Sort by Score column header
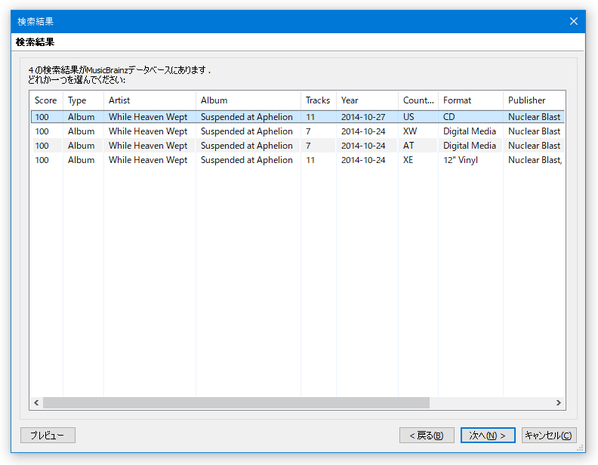The width and height of the screenshot is (598, 465). pyautogui.click(x=46, y=100)
